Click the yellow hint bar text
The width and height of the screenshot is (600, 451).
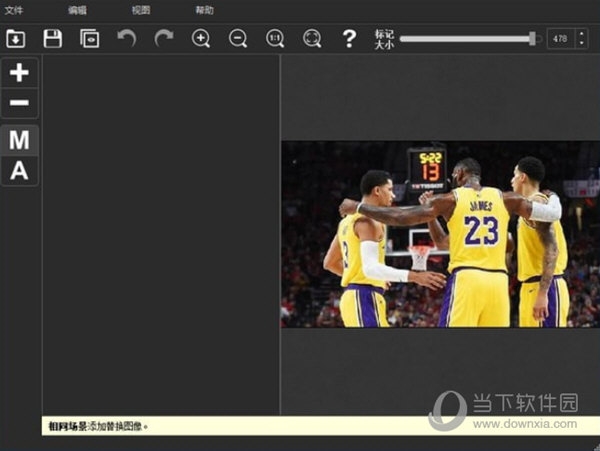[98, 426]
